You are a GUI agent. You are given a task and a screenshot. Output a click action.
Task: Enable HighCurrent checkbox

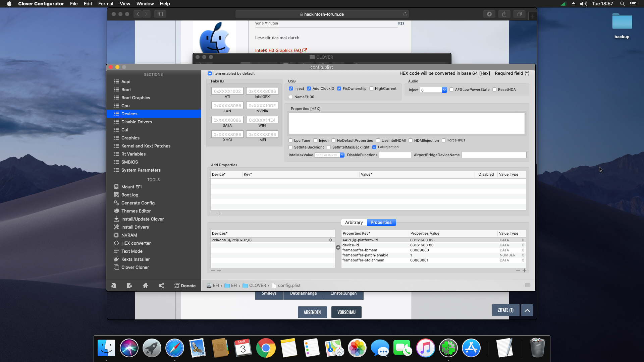pyautogui.click(x=371, y=89)
